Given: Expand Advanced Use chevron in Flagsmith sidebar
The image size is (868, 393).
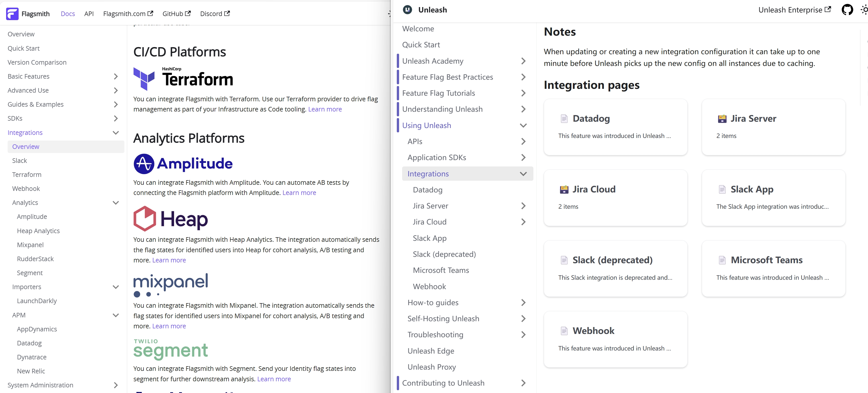Looking at the screenshot, I should [x=116, y=91].
